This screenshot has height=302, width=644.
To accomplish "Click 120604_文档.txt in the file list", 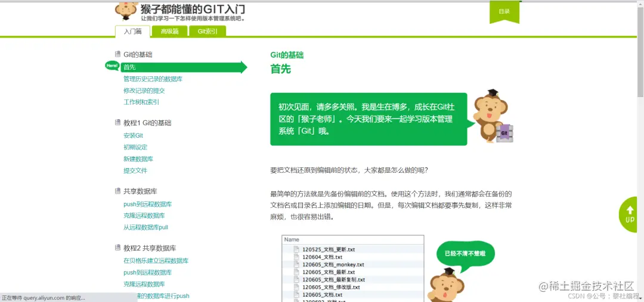I will click(323, 257).
